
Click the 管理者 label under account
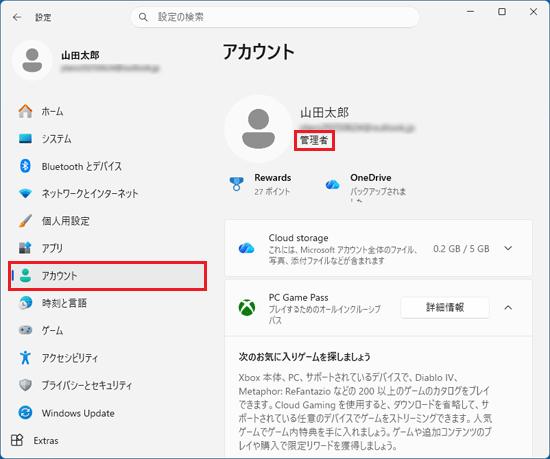(314, 140)
